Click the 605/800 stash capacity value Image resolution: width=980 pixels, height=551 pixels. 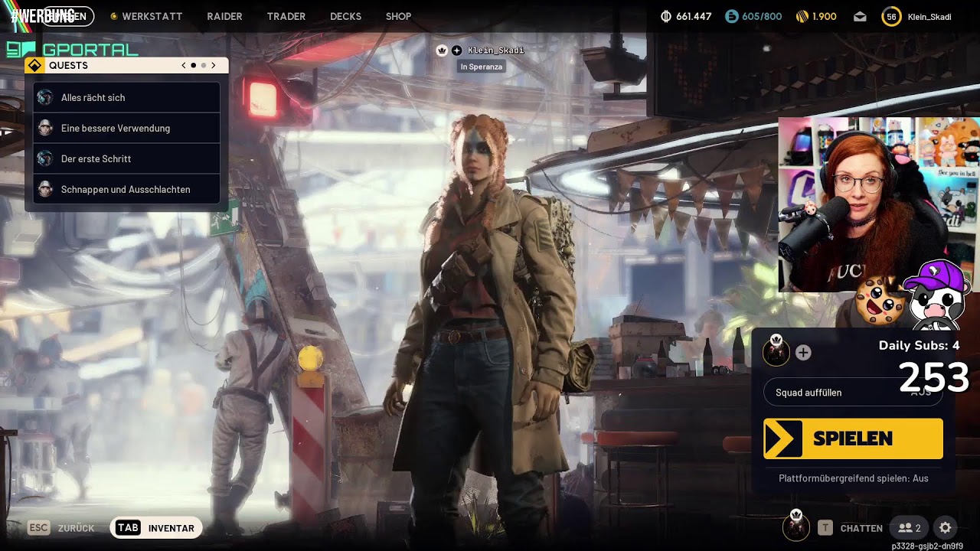[762, 17]
